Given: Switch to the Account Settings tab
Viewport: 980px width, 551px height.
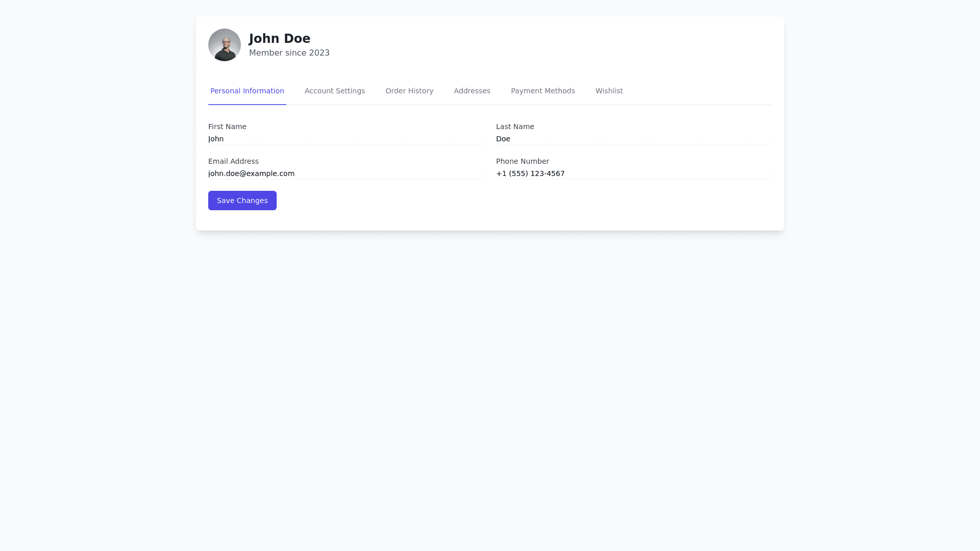Looking at the screenshot, I should coord(335,91).
